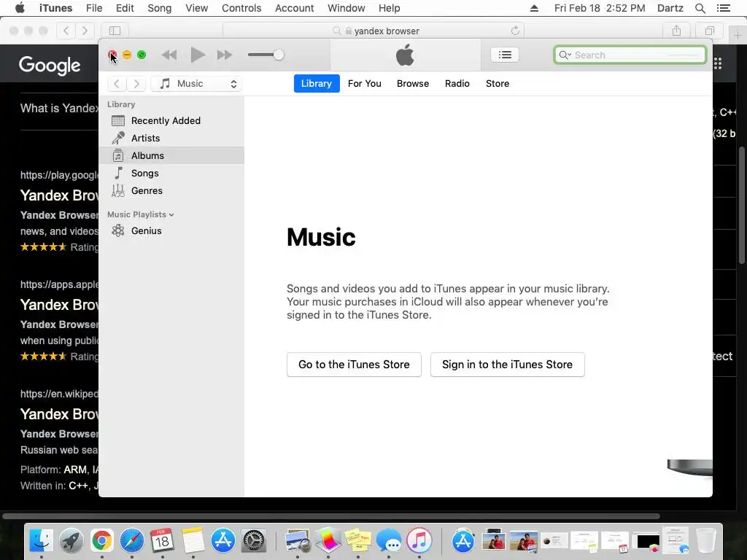Open the Trash in the Dock

point(706,541)
